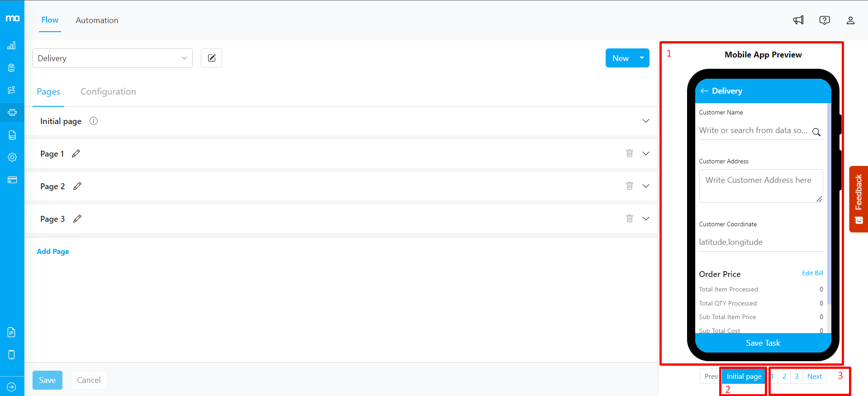This screenshot has height=396, width=868.
Task: Switch to the Automation tab
Action: [x=97, y=20]
